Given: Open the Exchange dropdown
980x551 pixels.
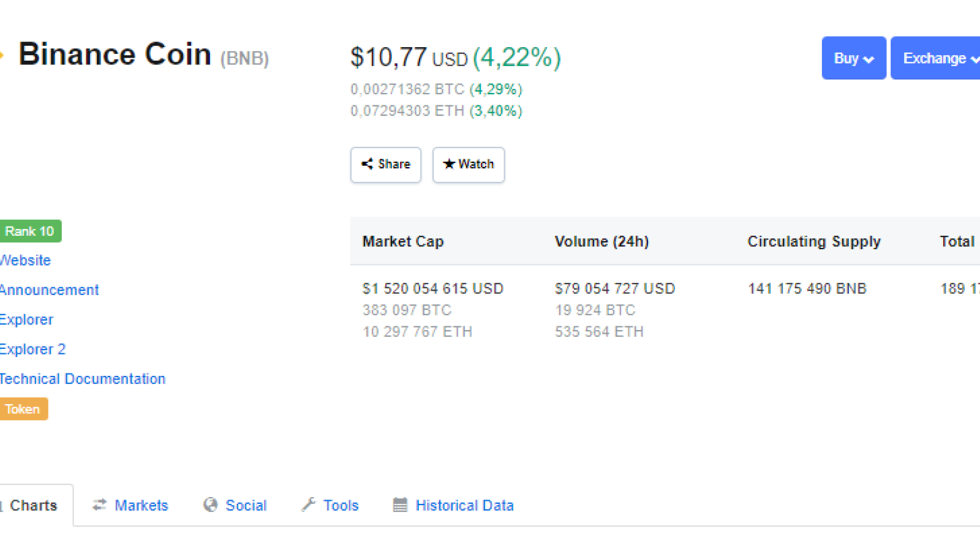Looking at the screenshot, I should 935,58.
